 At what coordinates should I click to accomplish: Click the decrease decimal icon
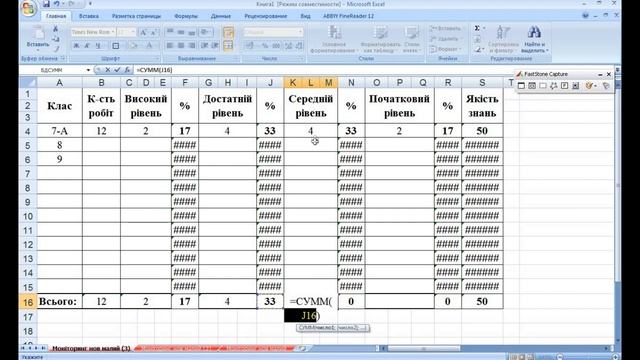tap(299, 46)
